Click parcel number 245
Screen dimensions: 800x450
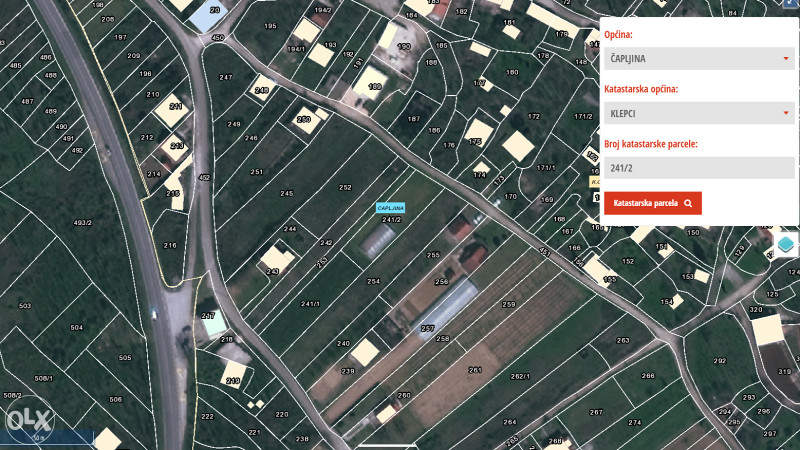point(287,193)
